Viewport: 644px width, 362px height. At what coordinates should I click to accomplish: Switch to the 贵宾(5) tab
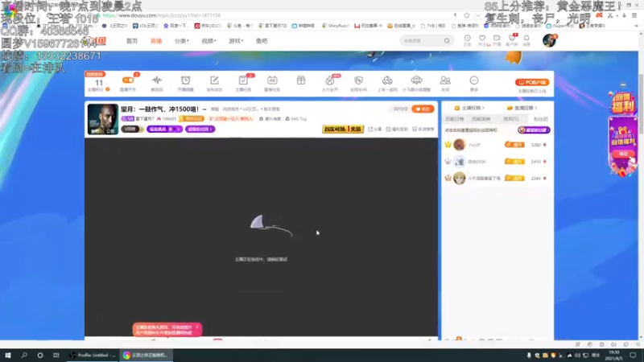(511, 119)
